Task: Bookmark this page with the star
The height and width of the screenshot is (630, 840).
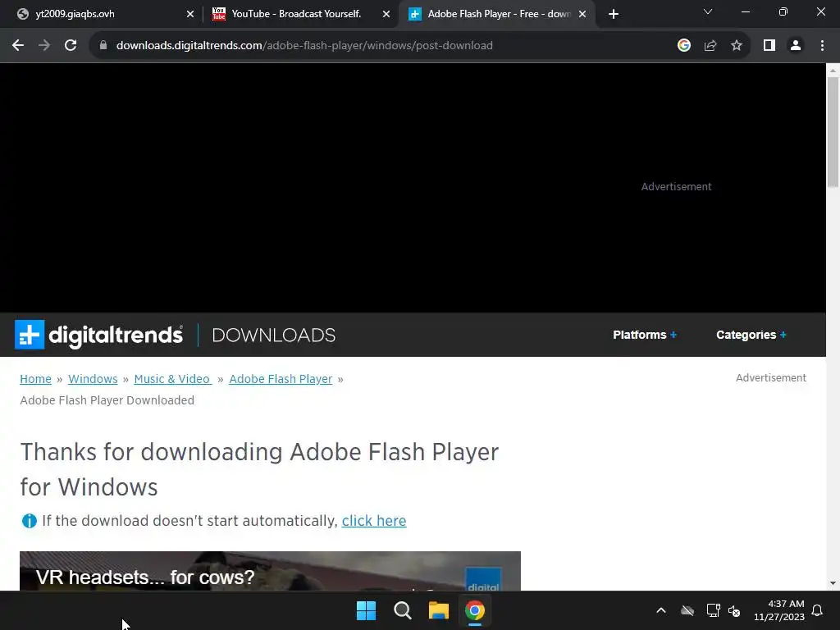Action: 737,46
